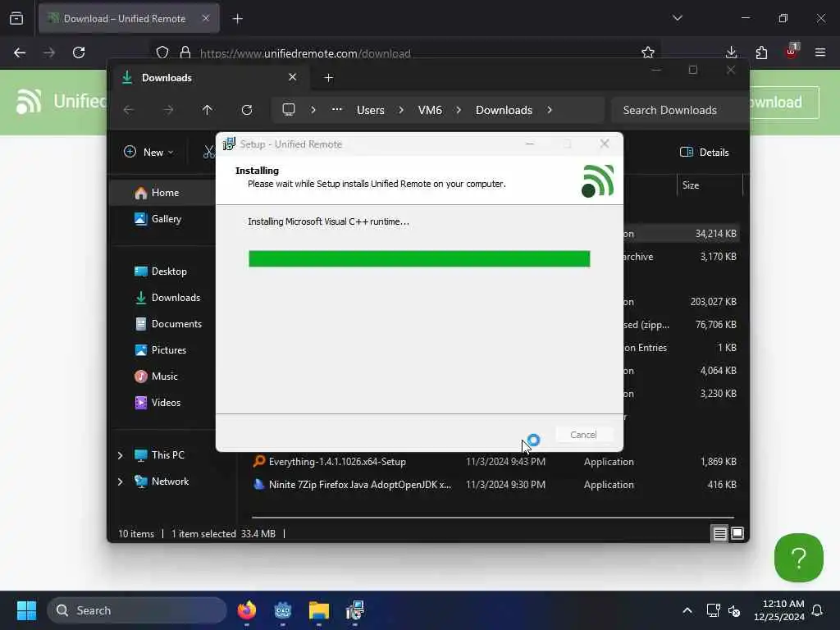The height and width of the screenshot is (630, 840).
Task: Cancel the Unified Remote installation
Action: click(x=583, y=435)
